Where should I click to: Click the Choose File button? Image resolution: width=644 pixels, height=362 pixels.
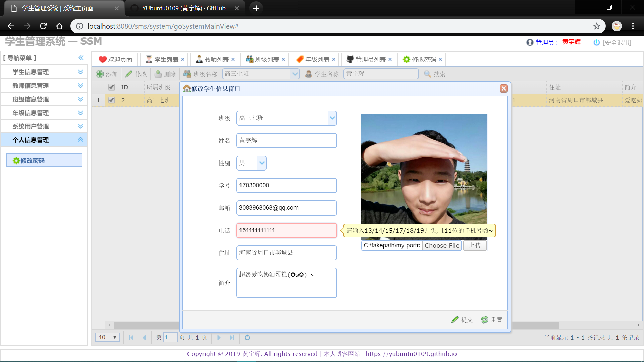click(x=442, y=245)
